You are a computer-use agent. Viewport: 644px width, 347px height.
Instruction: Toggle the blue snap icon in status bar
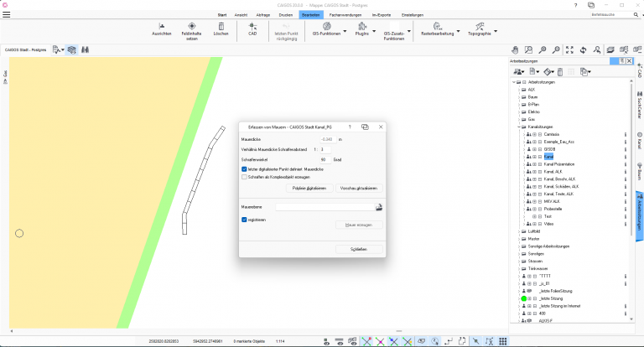click(x=393, y=341)
